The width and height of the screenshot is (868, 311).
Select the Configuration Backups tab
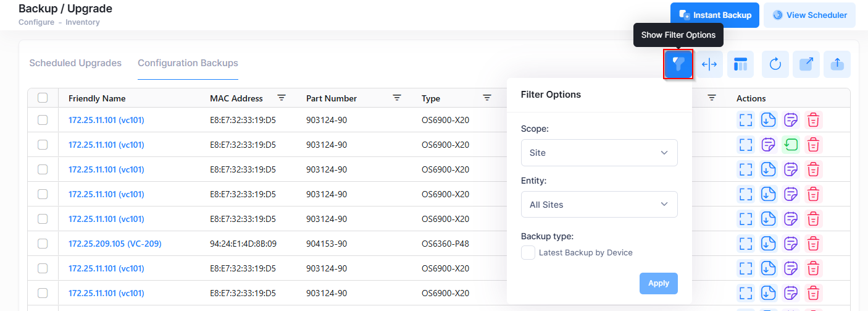(188, 63)
